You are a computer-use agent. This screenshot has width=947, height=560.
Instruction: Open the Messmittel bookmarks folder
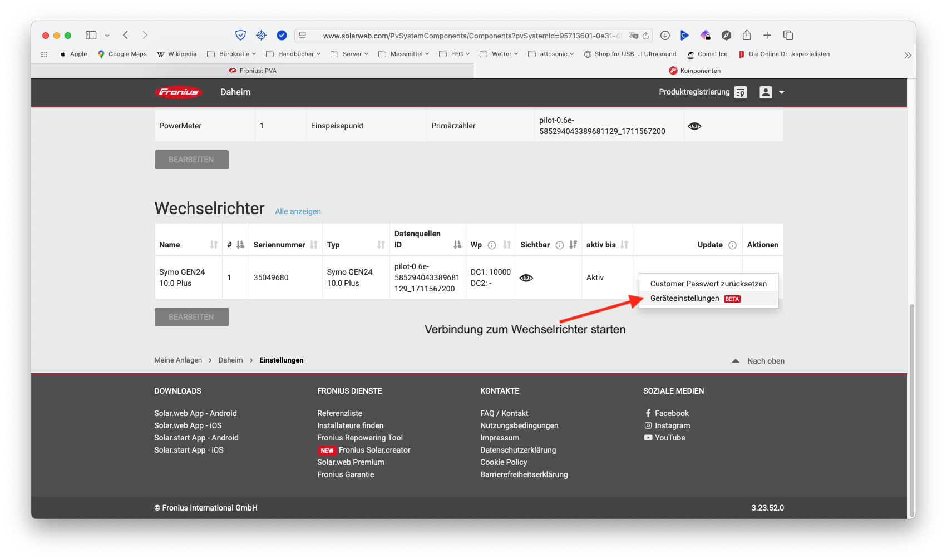[403, 54]
